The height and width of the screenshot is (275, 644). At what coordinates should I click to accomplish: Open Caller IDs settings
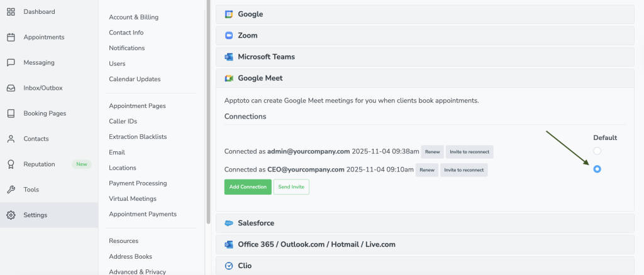coord(123,121)
